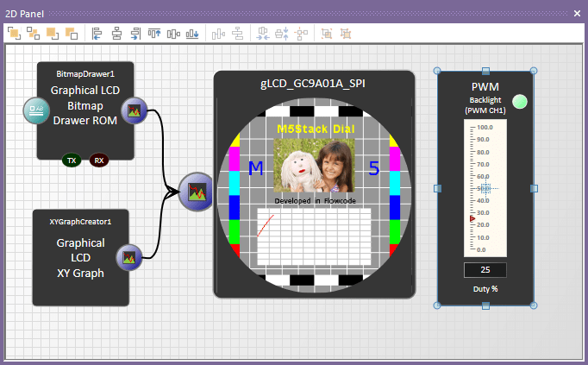
Task: Click the 'M5Stack Dial' yellow text
Action: tap(316, 129)
